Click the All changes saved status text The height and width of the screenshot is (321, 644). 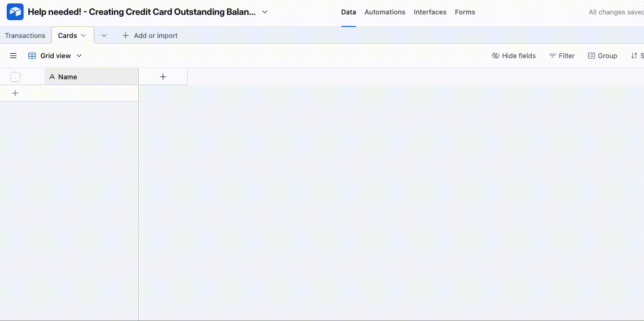click(616, 12)
